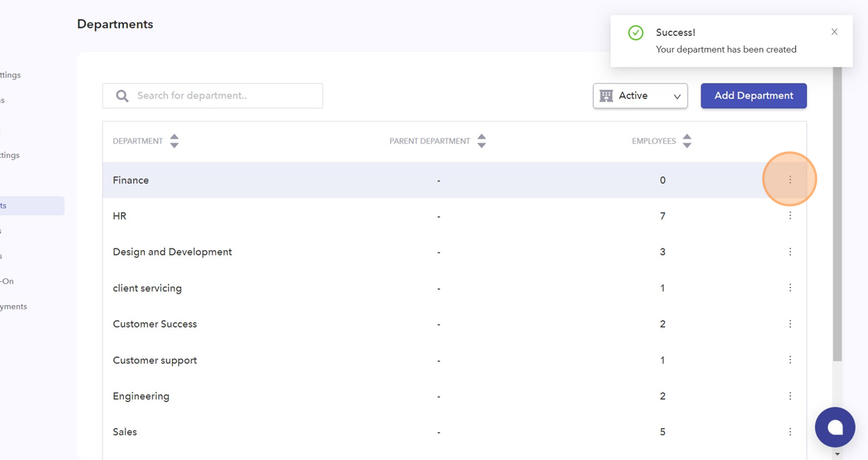The width and height of the screenshot is (868, 460).
Task: Dismiss the Success notification
Action: pyautogui.click(x=834, y=32)
